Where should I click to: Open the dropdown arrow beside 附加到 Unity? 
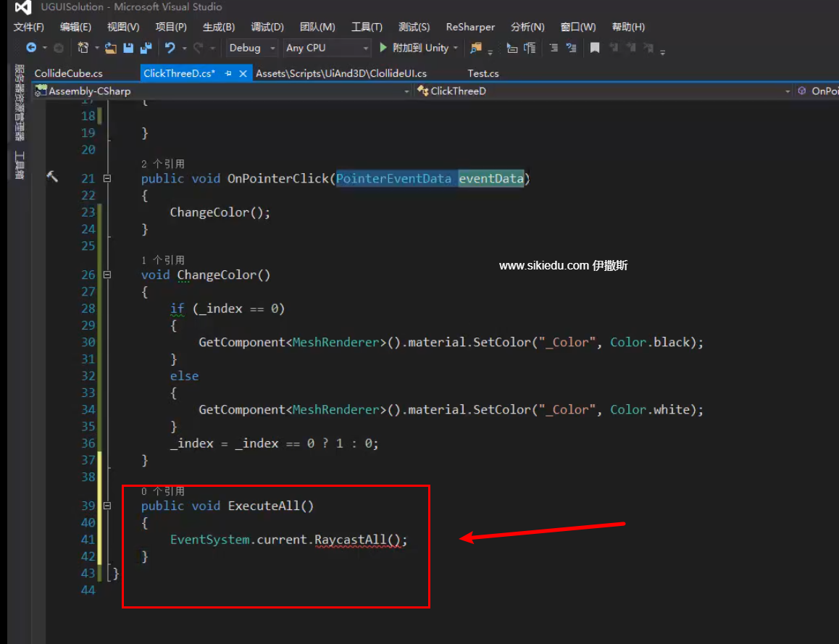click(x=456, y=48)
